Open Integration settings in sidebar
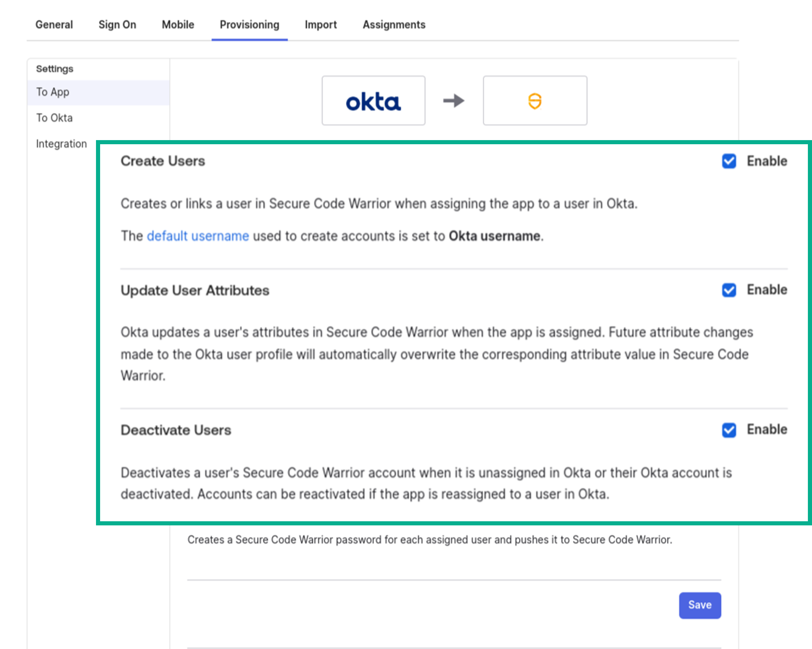The width and height of the screenshot is (812, 649). click(x=61, y=144)
